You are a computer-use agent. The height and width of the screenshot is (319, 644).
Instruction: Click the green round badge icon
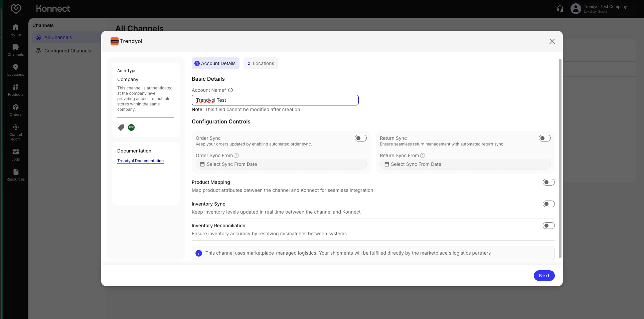(x=131, y=127)
